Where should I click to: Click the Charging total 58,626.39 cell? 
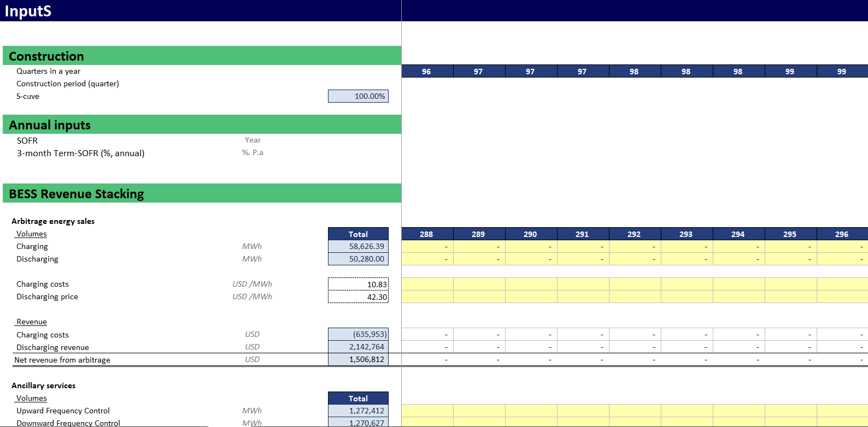point(358,246)
